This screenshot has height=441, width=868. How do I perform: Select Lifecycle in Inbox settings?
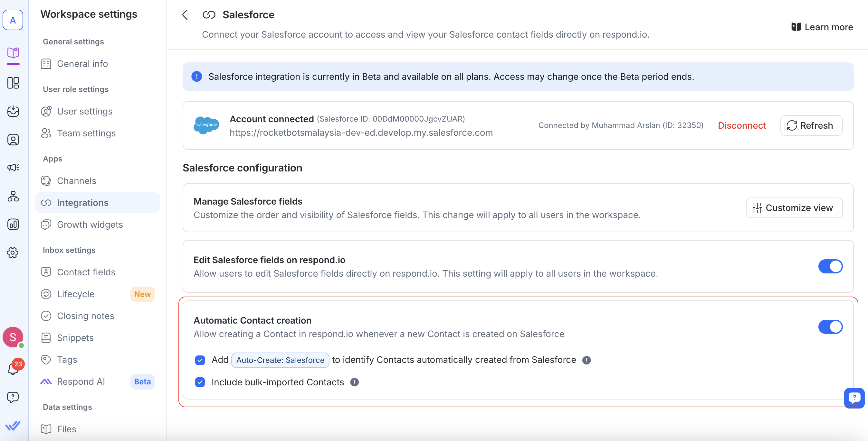click(75, 294)
